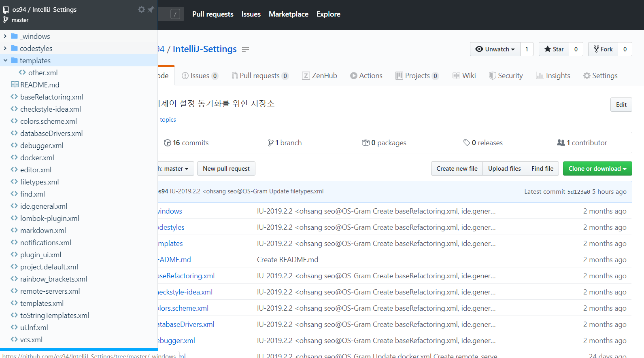Open the ZenHub tab

coord(319,76)
